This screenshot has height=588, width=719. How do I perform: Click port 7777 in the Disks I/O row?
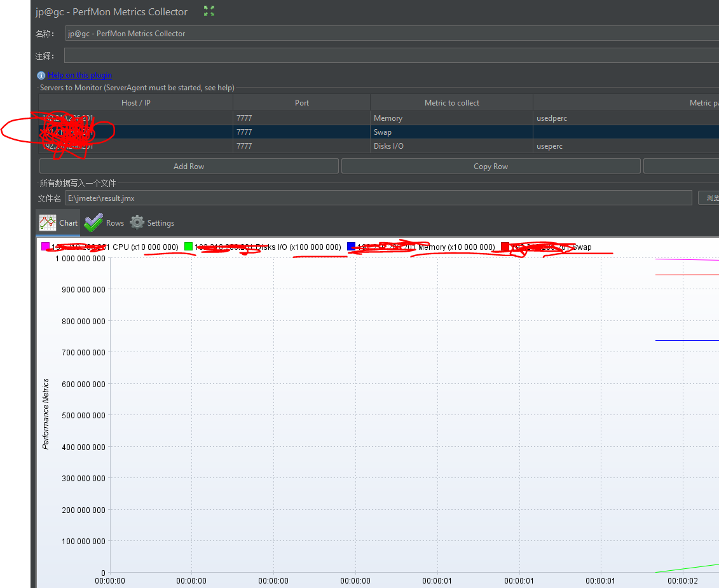[302, 146]
